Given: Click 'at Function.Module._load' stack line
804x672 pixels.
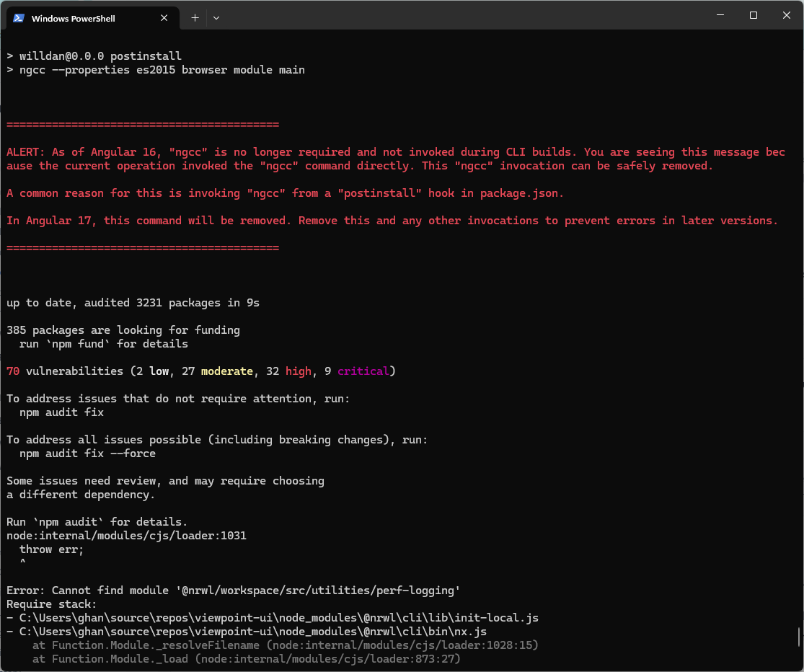Looking at the screenshot, I should tap(246, 659).
